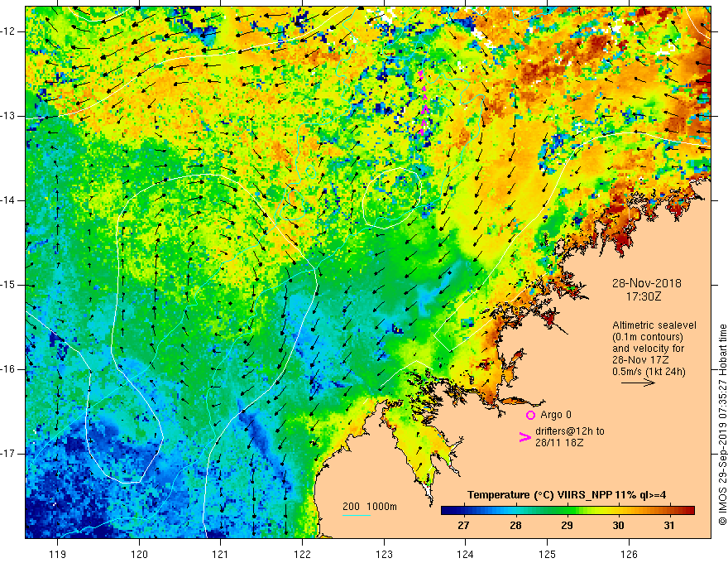Click the 29 value on temperature scale
Image resolution: width=728 pixels, height=563 pixels.
pyautogui.click(x=567, y=526)
